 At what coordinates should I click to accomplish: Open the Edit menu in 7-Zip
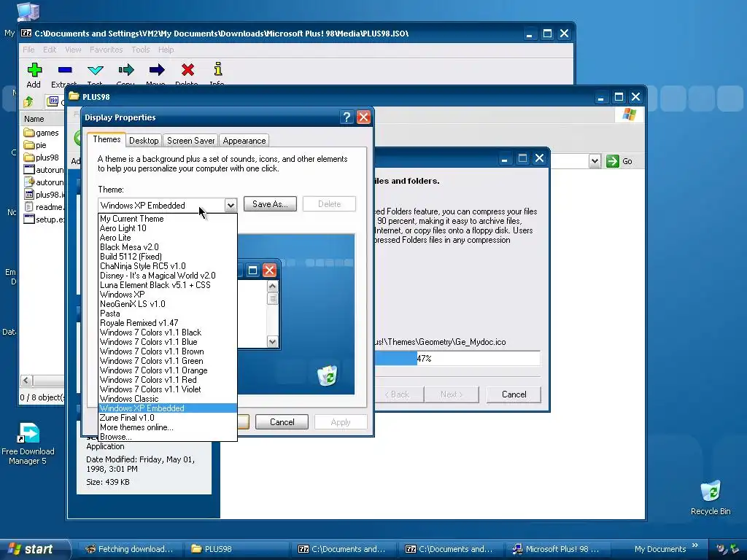click(50, 50)
